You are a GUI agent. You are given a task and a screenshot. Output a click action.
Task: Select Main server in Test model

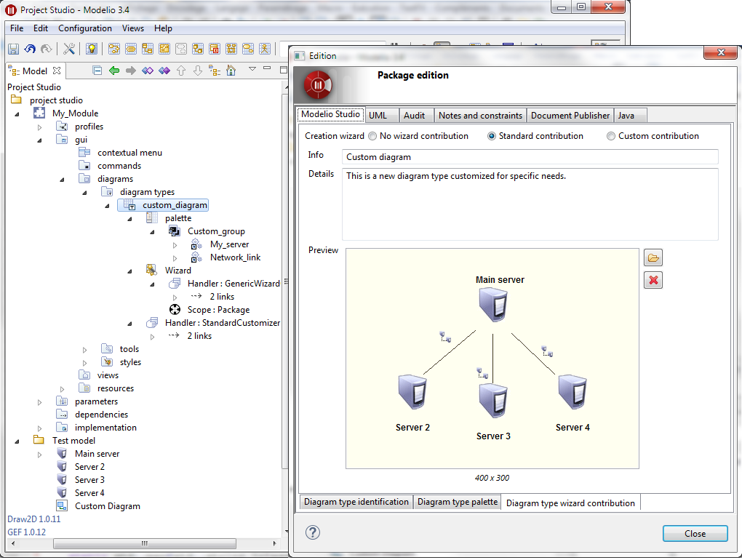(x=97, y=454)
